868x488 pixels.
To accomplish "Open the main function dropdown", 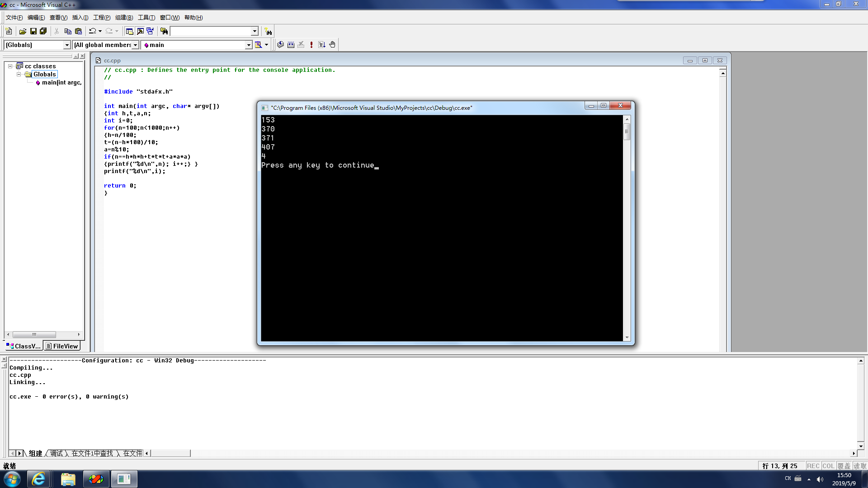I will tap(248, 45).
